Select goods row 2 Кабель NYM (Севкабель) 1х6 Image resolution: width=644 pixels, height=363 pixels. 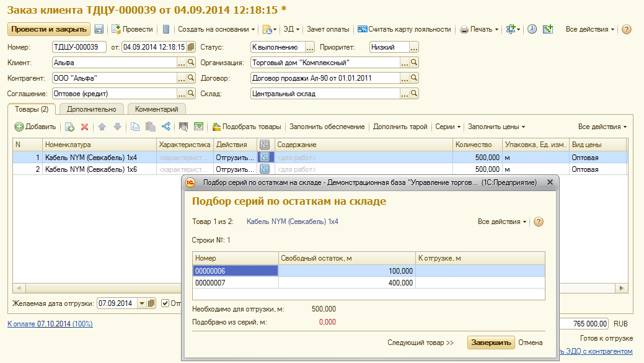320,169
